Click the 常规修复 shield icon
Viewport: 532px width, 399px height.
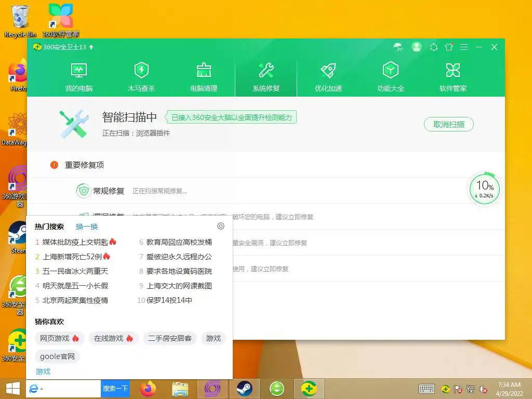(83, 191)
